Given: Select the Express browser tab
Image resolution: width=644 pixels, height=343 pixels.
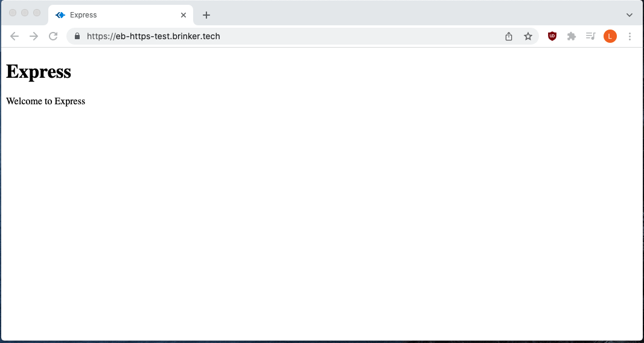Looking at the screenshot, I should [120, 15].
